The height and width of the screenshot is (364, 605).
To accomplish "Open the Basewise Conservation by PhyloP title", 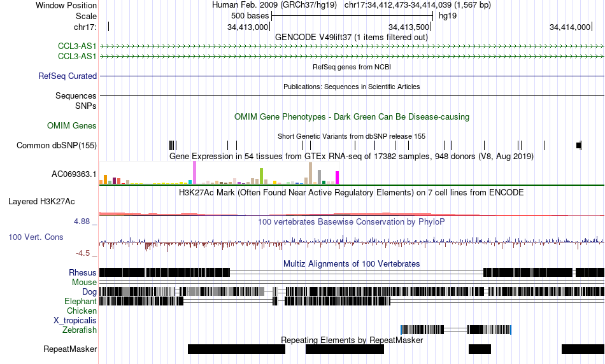I will 352,221.
